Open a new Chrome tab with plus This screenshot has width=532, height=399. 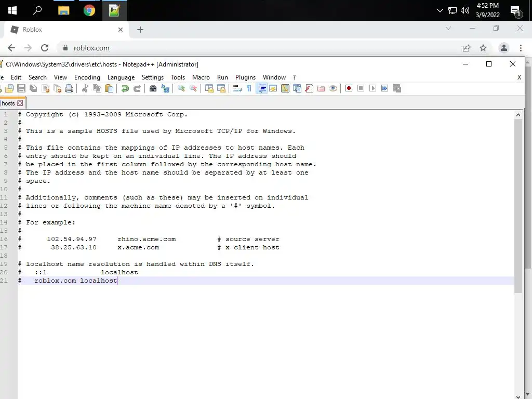point(140,30)
